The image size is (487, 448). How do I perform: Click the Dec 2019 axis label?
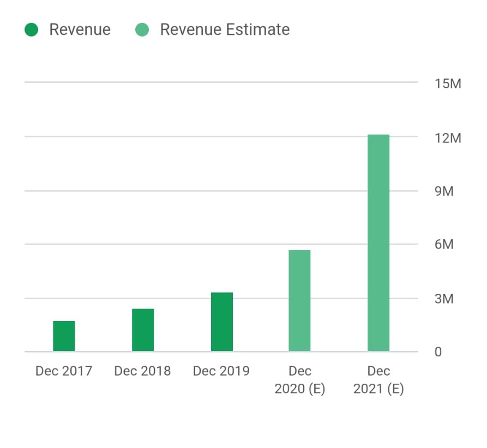[221, 371]
